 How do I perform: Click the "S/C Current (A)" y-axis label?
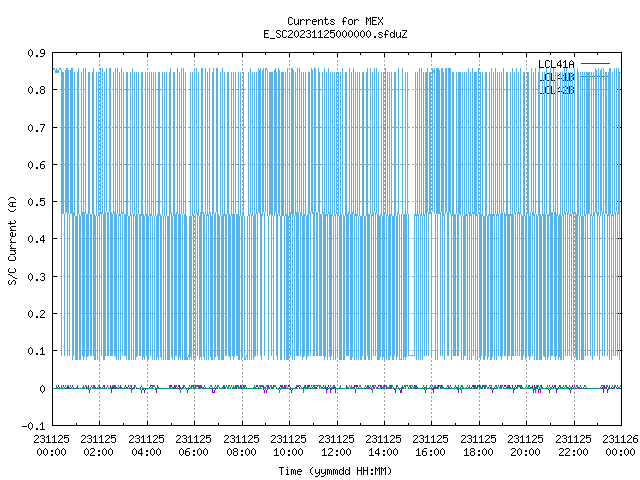click(x=12, y=241)
